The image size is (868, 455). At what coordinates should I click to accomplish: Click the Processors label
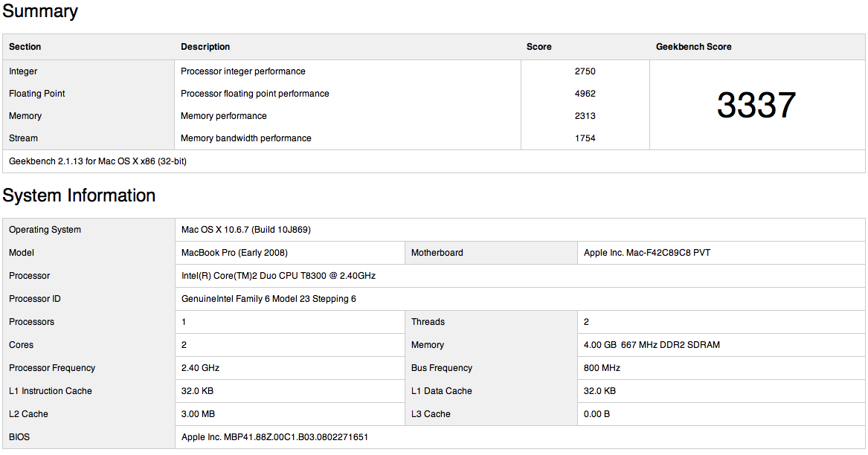[31, 322]
